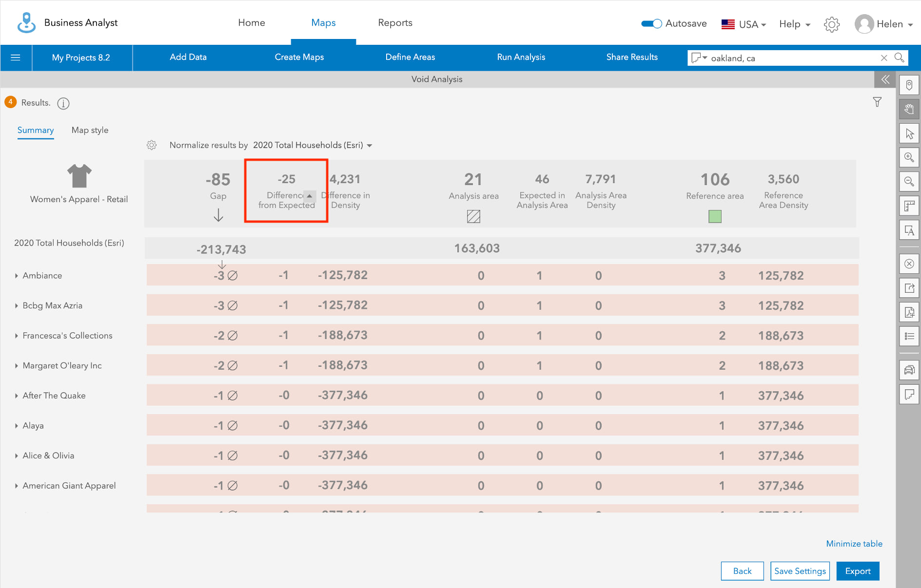Switch to the Map style tab
Image resolution: width=921 pixels, height=588 pixels.
90,131
